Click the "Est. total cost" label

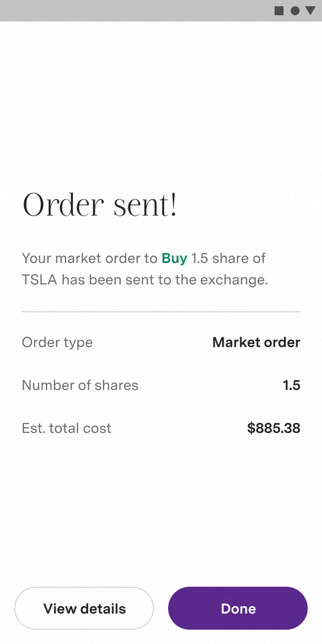point(67,428)
